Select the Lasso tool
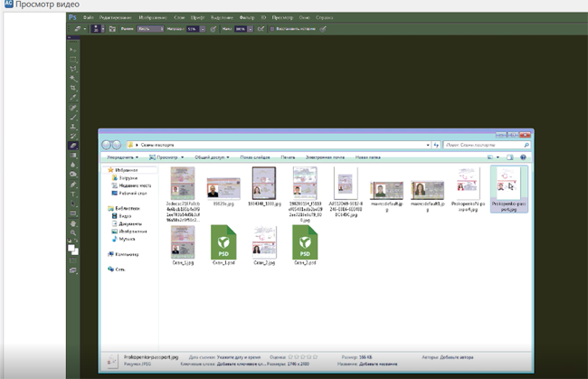 [72, 69]
